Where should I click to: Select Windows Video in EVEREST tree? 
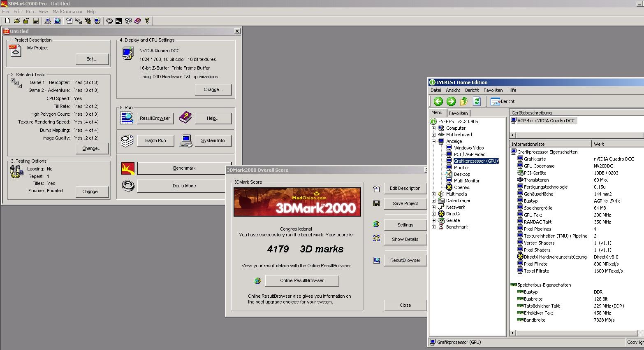(469, 148)
